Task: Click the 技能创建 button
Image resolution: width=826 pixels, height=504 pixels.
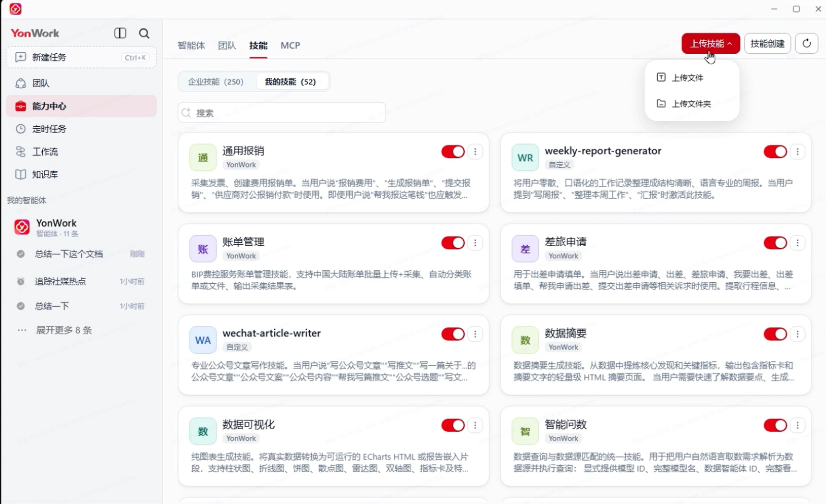Action: [x=767, y=44]
